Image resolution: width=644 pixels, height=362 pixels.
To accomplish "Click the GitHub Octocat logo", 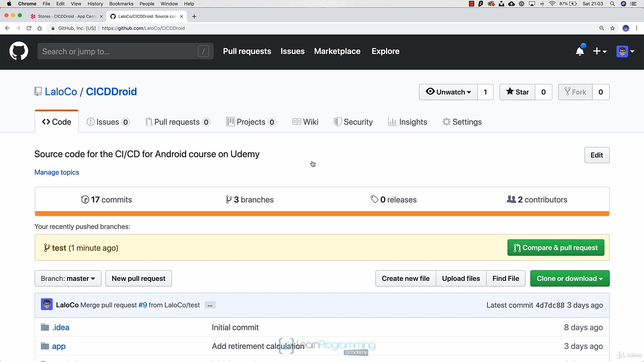I will (x=19, y=51).
